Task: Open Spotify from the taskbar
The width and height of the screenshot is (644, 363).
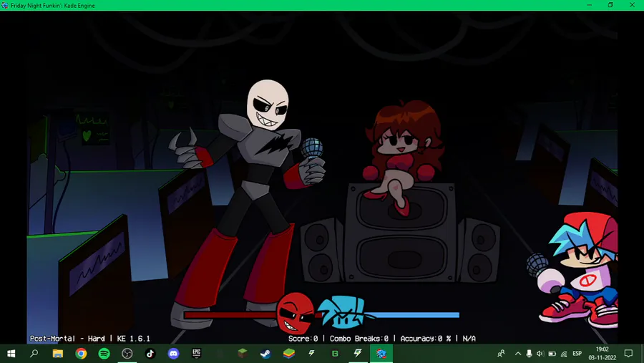Action: [x=104, y=354]
